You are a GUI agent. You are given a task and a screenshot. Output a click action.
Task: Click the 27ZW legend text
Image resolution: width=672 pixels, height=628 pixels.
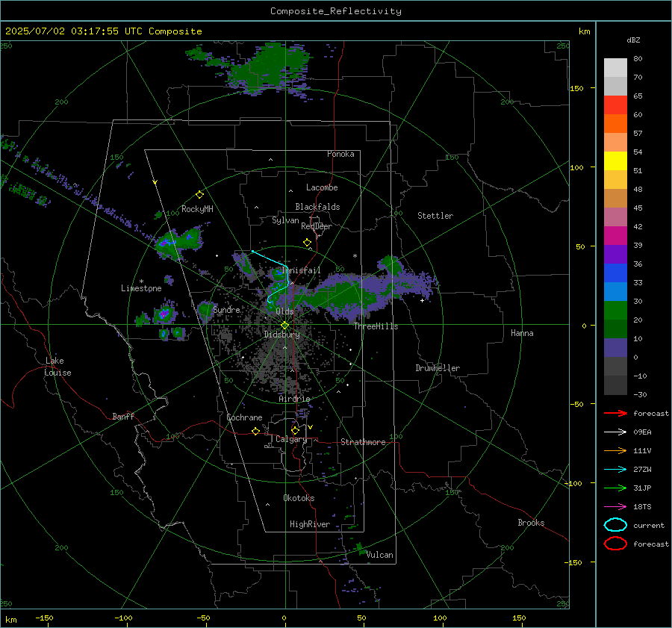[642, 470]
